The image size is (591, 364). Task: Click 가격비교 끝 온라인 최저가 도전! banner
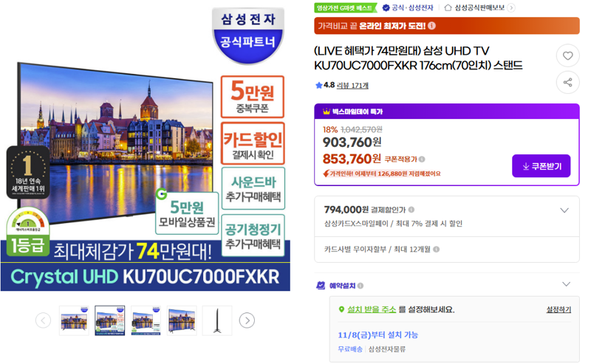(447, 26)
